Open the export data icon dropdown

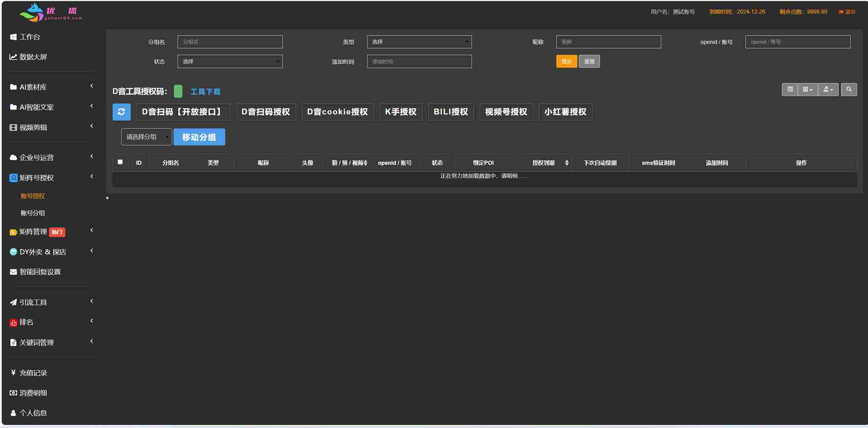tap(828, 89)
